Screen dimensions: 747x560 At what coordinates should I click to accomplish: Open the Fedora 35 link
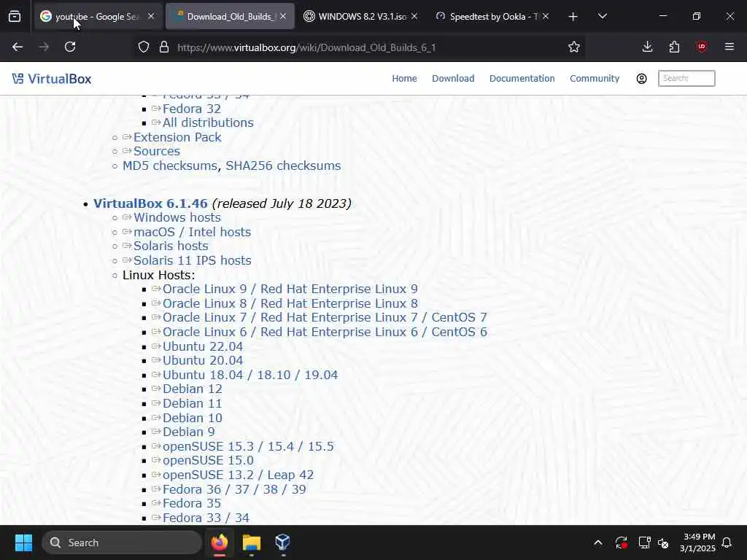click(192, 503)
